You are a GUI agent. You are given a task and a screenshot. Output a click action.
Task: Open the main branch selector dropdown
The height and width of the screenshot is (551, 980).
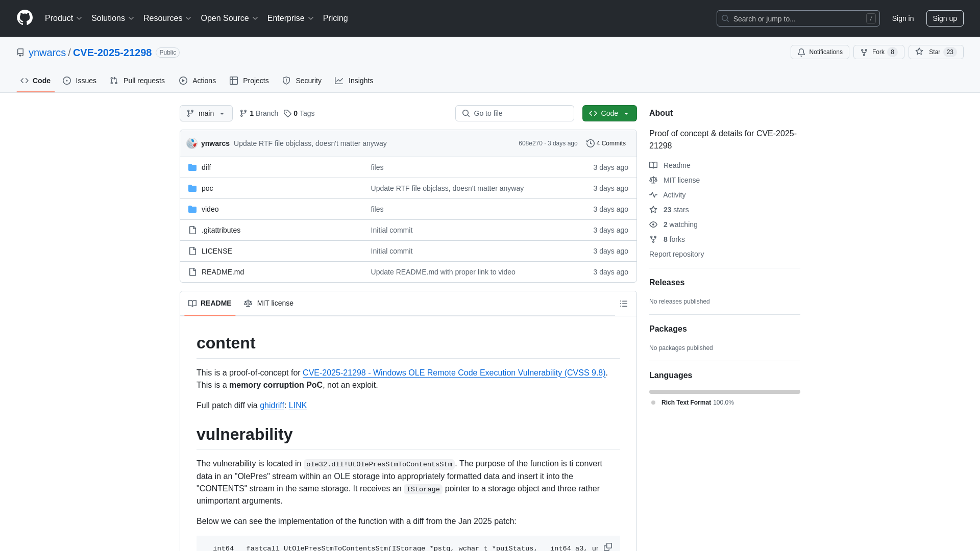(x=206, y=113)
